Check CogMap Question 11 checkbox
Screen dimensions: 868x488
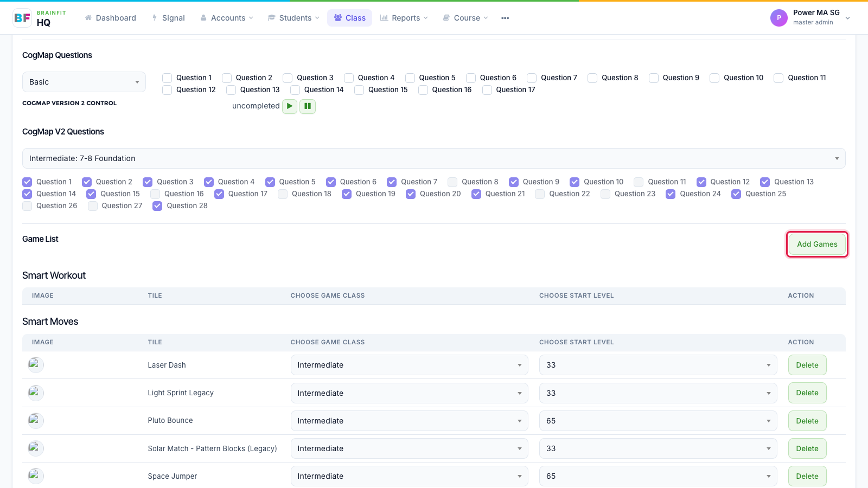pos(778,78)
